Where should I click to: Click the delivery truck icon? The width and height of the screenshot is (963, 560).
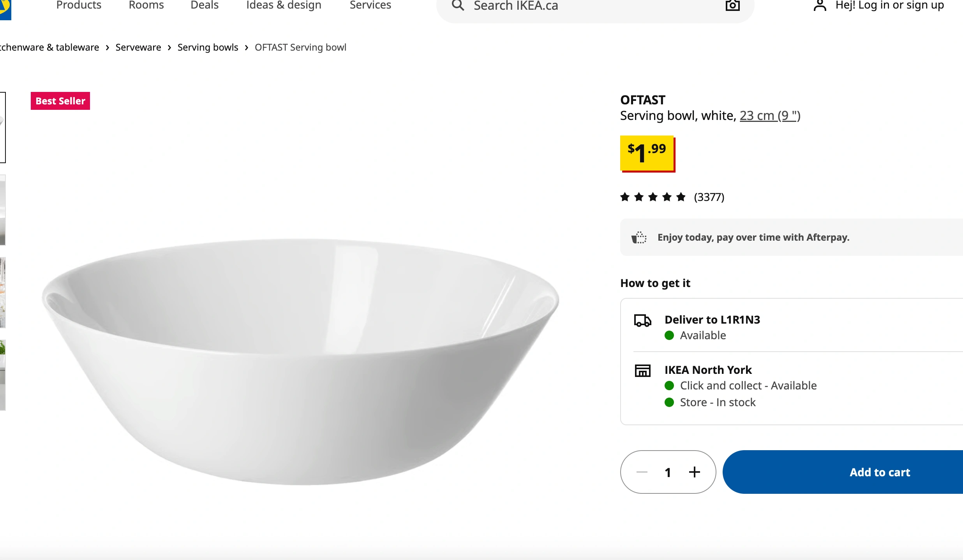642,321
